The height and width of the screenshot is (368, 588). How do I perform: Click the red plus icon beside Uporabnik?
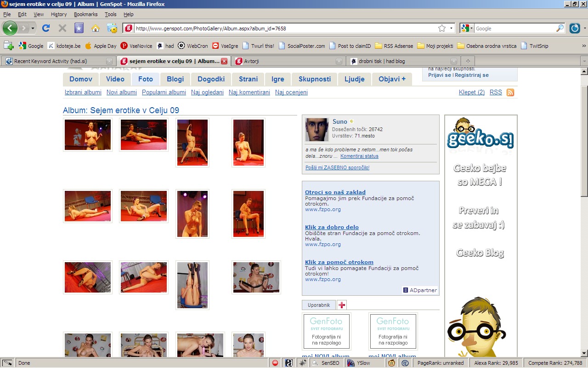click(342, 305)
